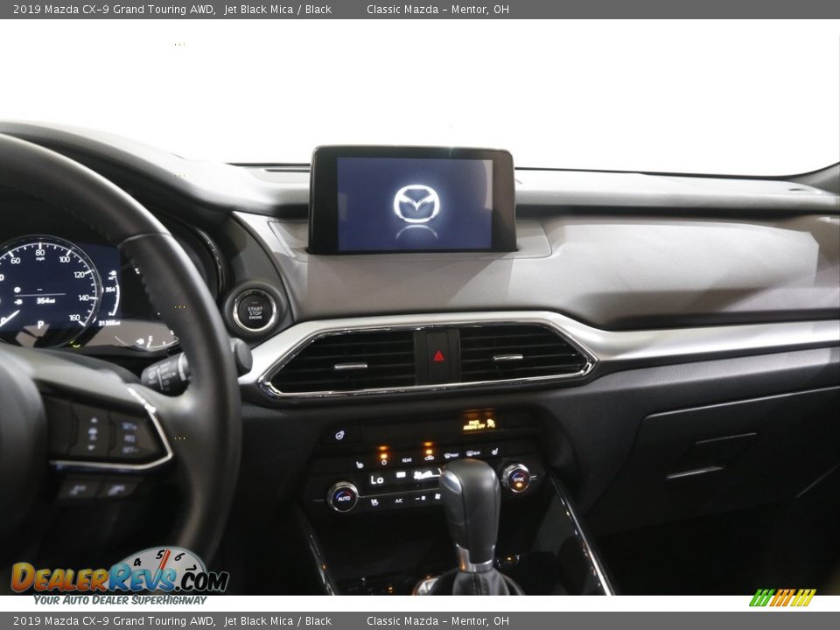Adjust the right center vent tab
Viewport: 840px width, 630px height.
[507, 357]
